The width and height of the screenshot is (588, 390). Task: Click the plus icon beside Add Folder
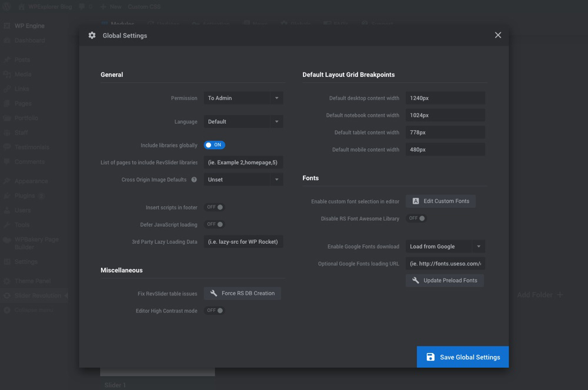tap(560, 295)
